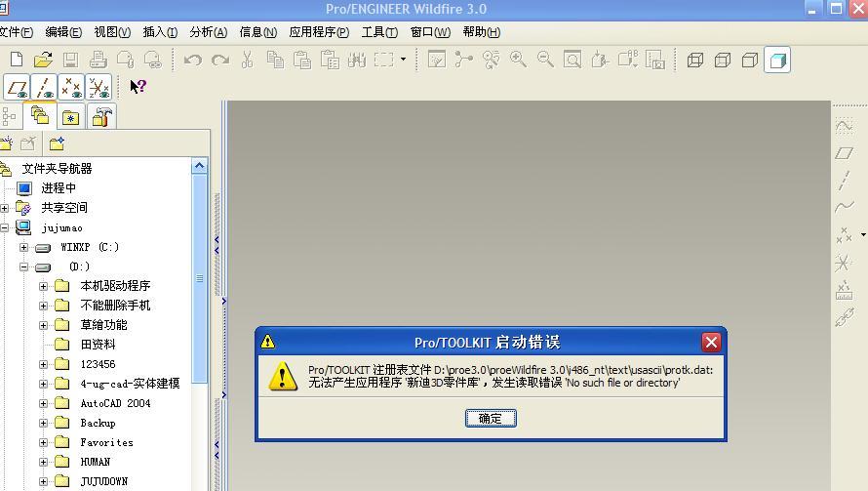Toggle datum points display

(71, 88)
